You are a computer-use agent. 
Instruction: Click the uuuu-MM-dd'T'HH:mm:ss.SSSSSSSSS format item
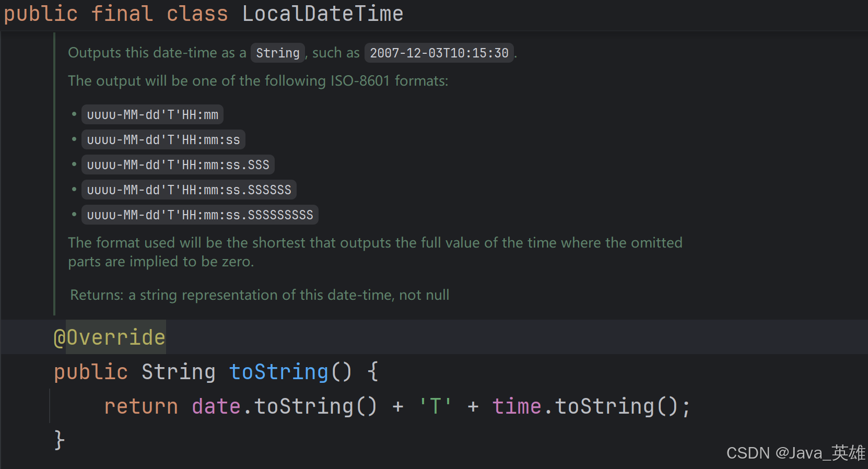tap(200, 215)
